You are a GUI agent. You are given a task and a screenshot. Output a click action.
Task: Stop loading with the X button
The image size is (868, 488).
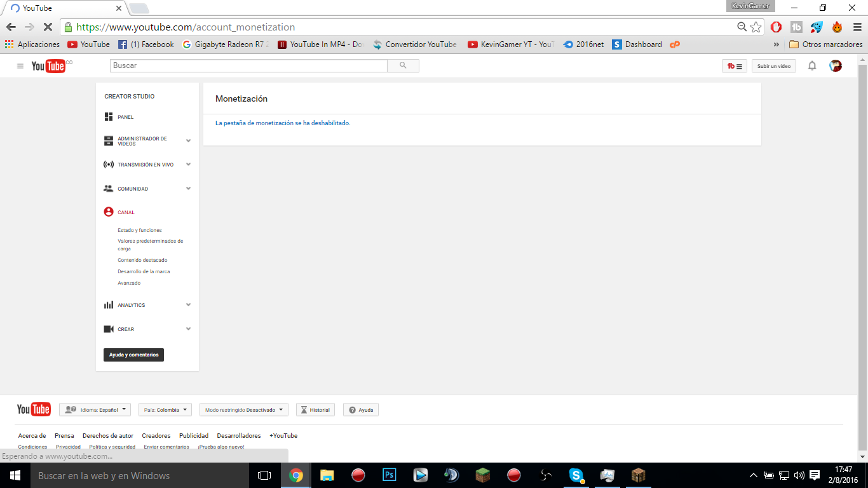(48, 27)
